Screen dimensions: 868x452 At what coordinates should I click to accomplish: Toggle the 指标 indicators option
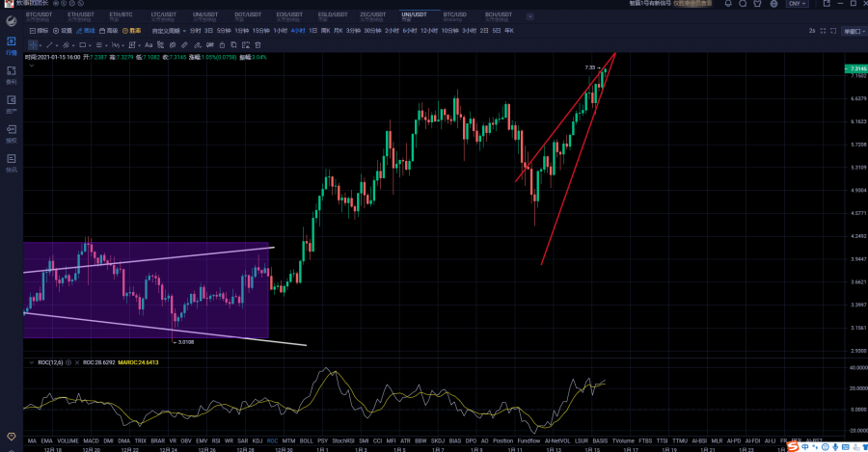39,31
